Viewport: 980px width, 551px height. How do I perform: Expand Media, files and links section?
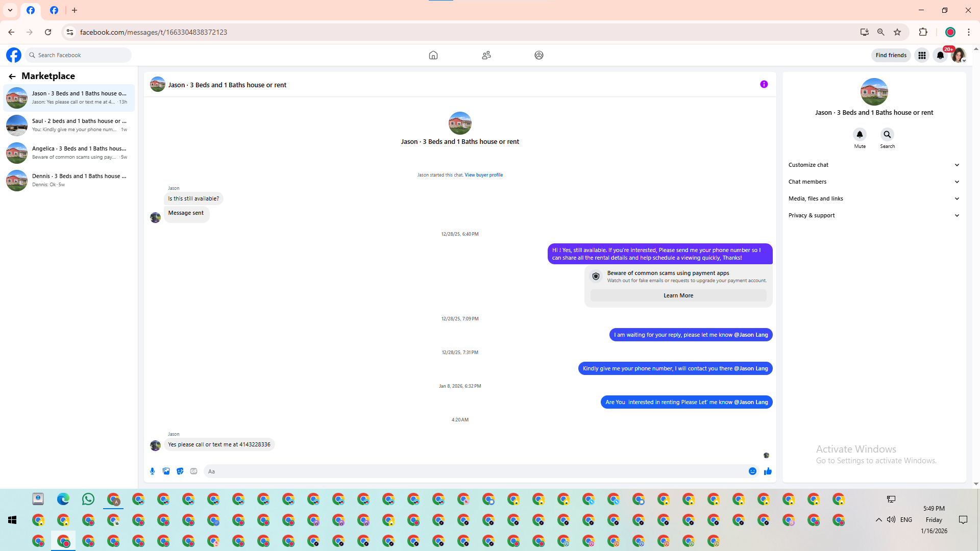tap(874, 198)
